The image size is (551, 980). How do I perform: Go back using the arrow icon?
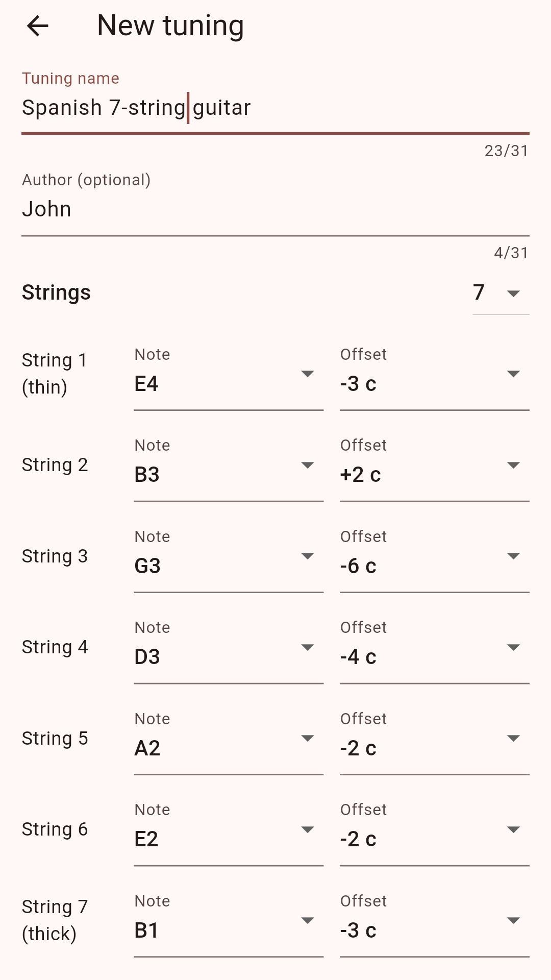(37, 26)
